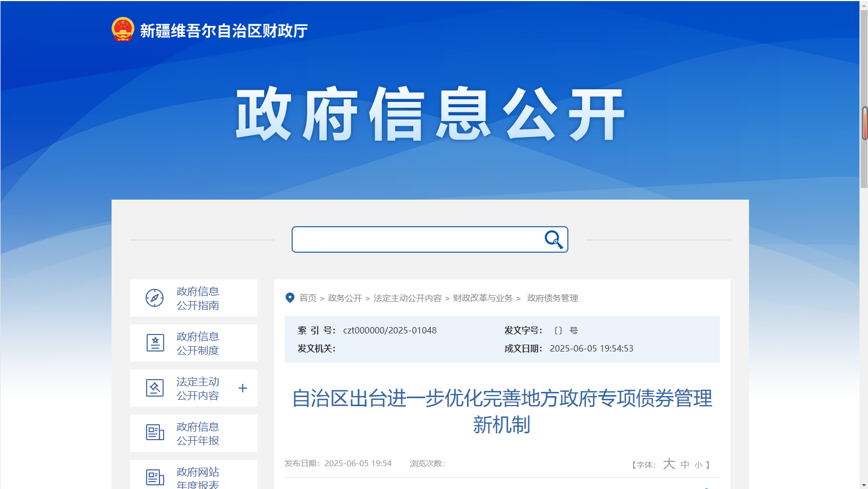The height and width of the screenshot is (489, 868).
Task: Click the newspaper icon for 政府信息公开年报
Action: [x=155, y=433]
